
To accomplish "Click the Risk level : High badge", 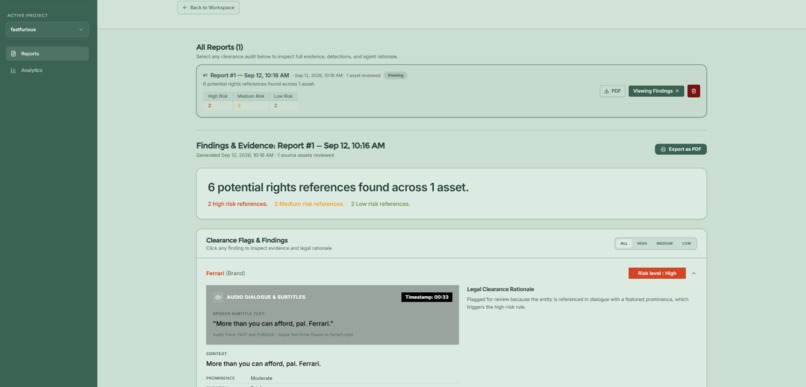I will [657, 273].
